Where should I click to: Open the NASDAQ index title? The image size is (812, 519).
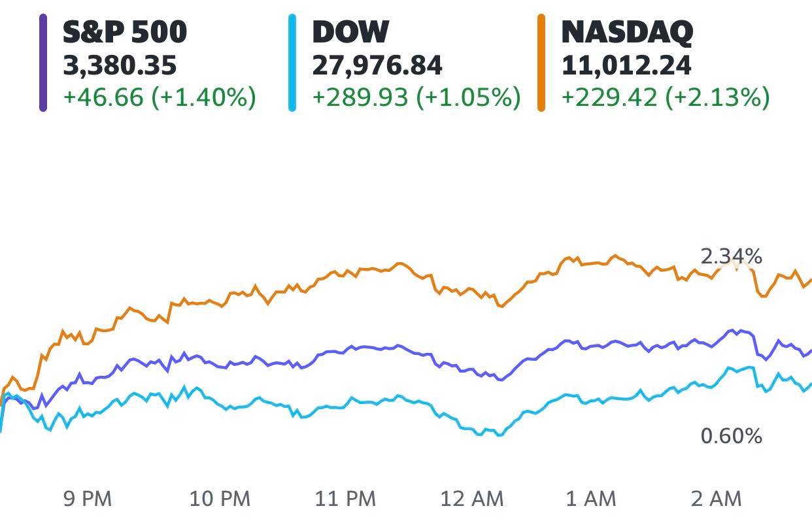(x=627, y=32)
